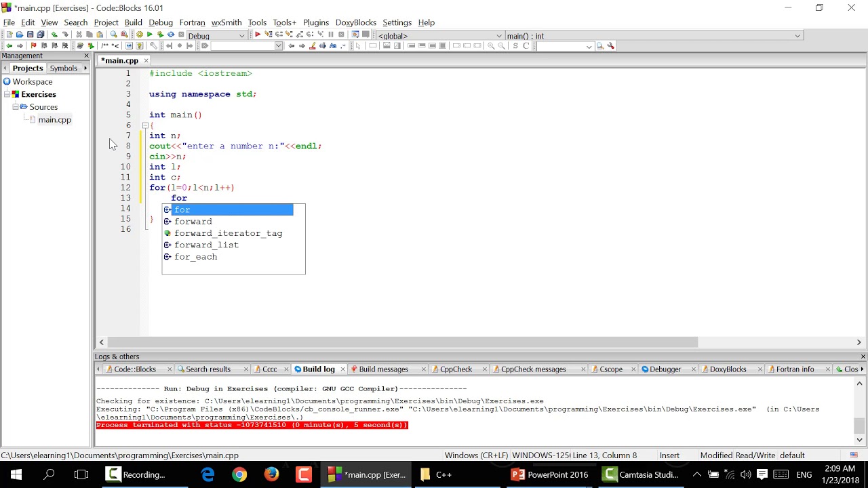
Task: Open the <global> scope dropdown
Action: tap(499, 36)
